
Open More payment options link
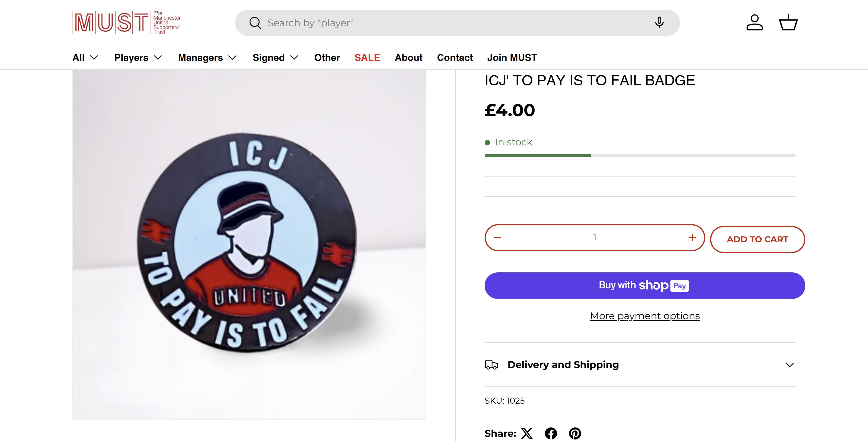645,316
